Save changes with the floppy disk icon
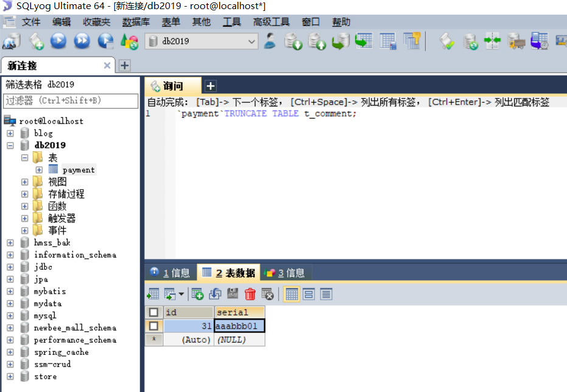 coord(232,294)
